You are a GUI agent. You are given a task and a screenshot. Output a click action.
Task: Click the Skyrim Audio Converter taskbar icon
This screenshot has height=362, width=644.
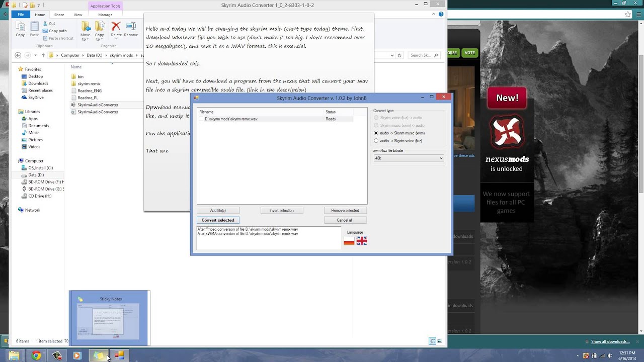(119, 355)
